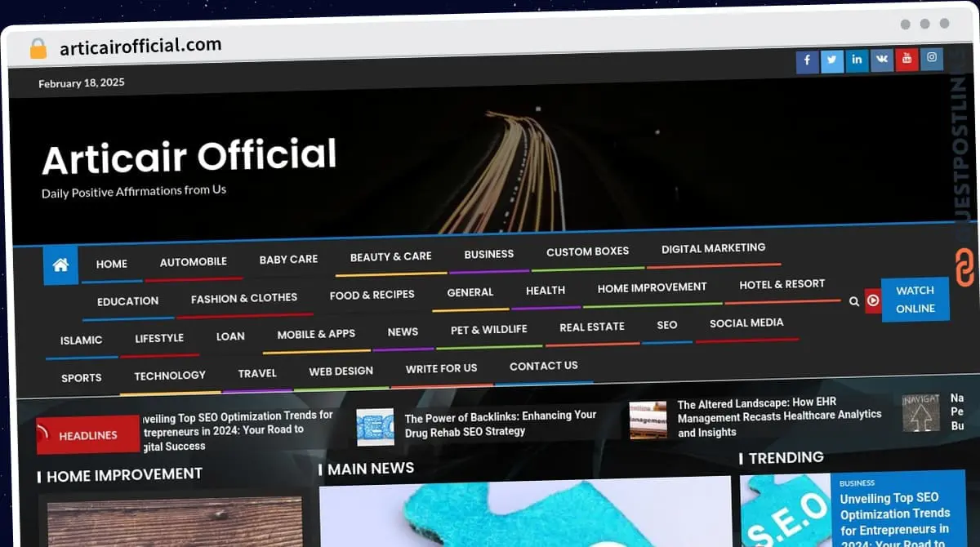Click the Watch Online button
Image resolution: width=980 pixels, height=547 pixels.
pyautogui.click(x=915, y=300)
